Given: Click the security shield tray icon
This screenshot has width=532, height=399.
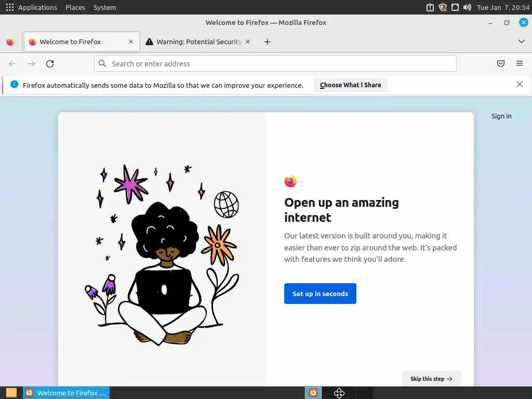Looking at the screenshot, I should coord(443,7).
